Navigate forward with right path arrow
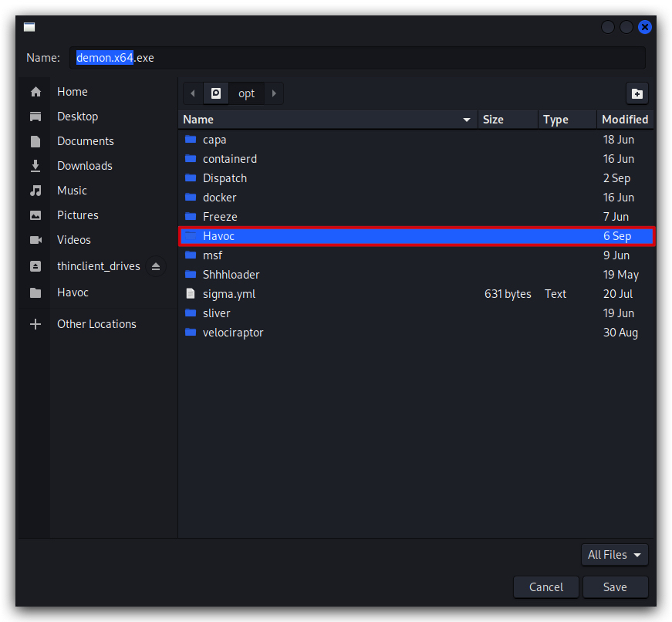Image resolution: width=672 pixels, height=622 pixels. coord(274,93)
